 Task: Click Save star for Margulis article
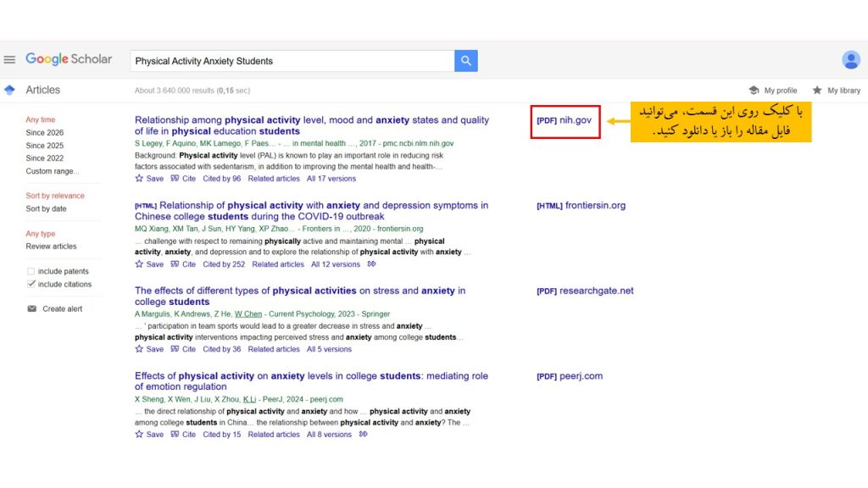tap(139, 349)
